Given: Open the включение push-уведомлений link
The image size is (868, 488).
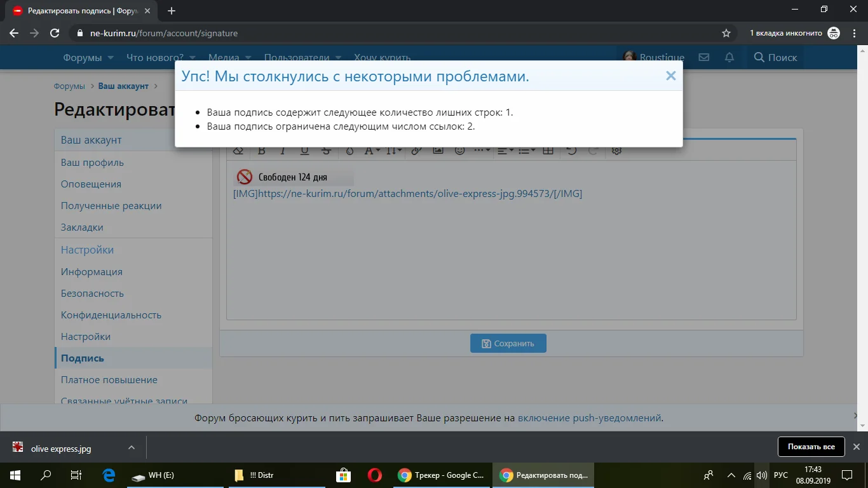Looking at the screenshot, I should [x=588, y=417].
